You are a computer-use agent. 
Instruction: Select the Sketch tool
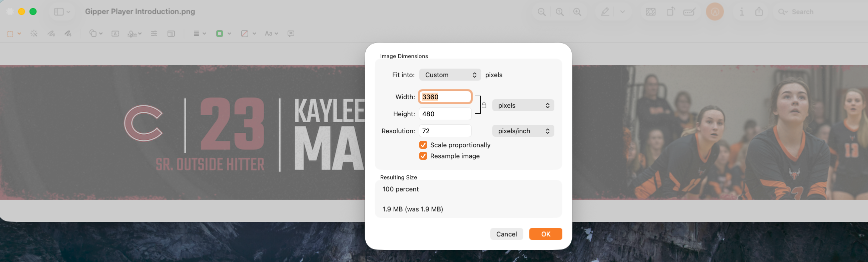click(x=51, y=34)
